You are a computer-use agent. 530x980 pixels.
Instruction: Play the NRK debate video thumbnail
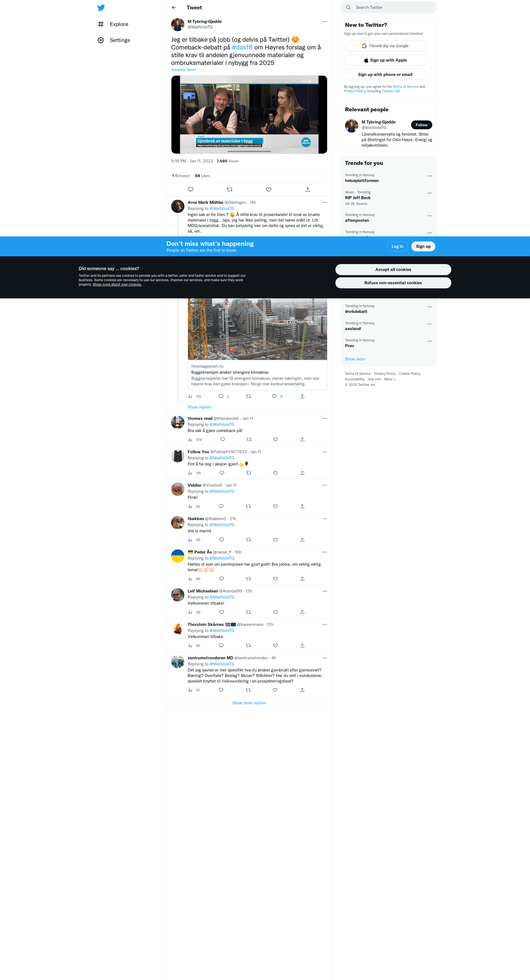(x=249, y=115)
